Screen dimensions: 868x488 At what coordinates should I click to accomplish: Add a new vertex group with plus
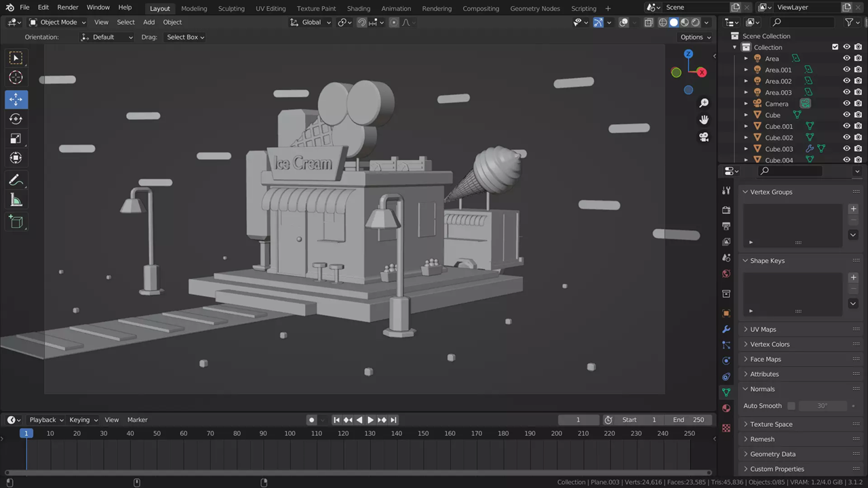[853, 209]
